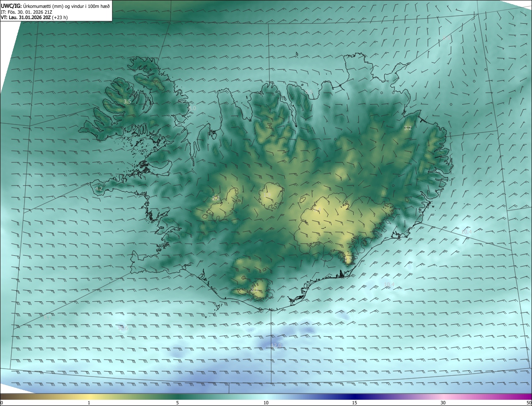This screenshot has height=406, width=532.
Task: Click the '10' tick label on the color scale
Action: pos(266,403)
